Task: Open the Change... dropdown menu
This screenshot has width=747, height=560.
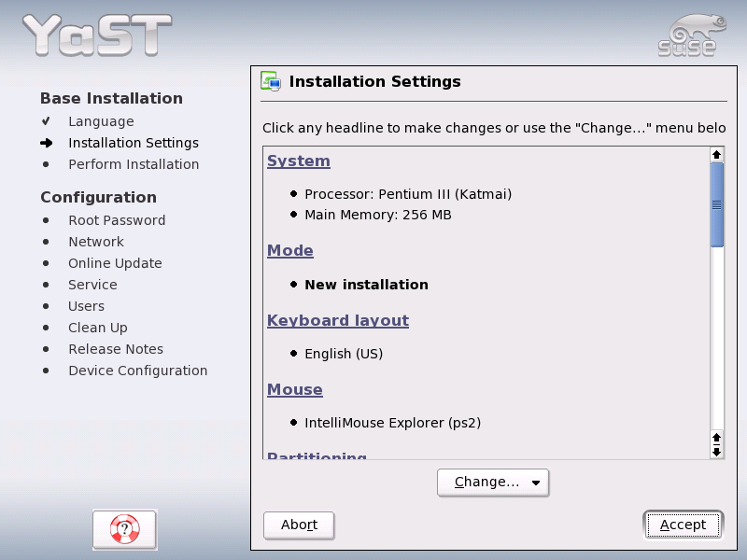Action: point(493,483)
